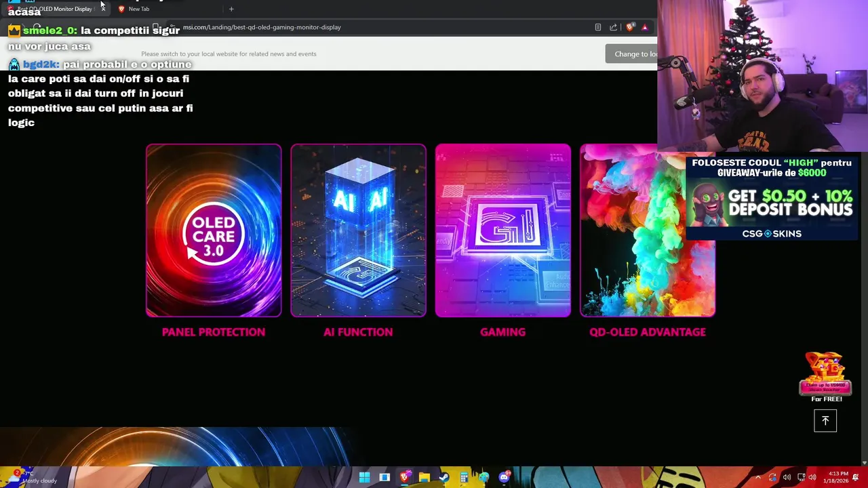The height and width of the screenshot is (488, 868).
Task: Click the Brave Rewards triangle icon
Action: (x=645, y=27)
